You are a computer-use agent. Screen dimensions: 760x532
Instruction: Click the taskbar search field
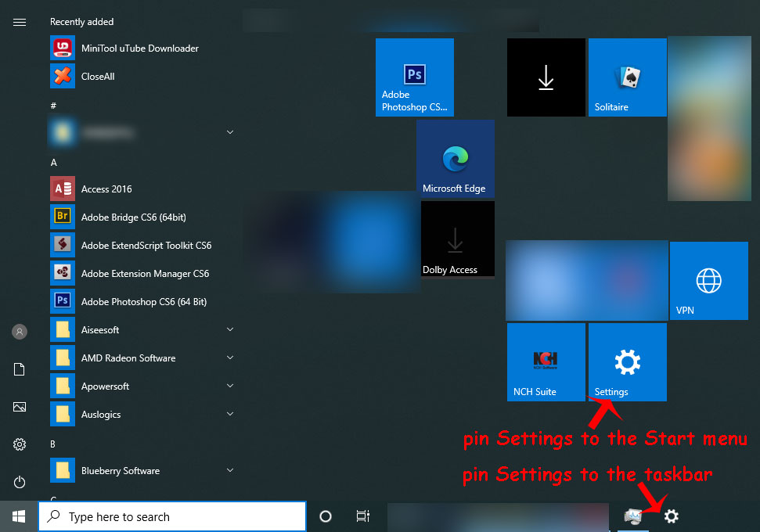(172, 516)
